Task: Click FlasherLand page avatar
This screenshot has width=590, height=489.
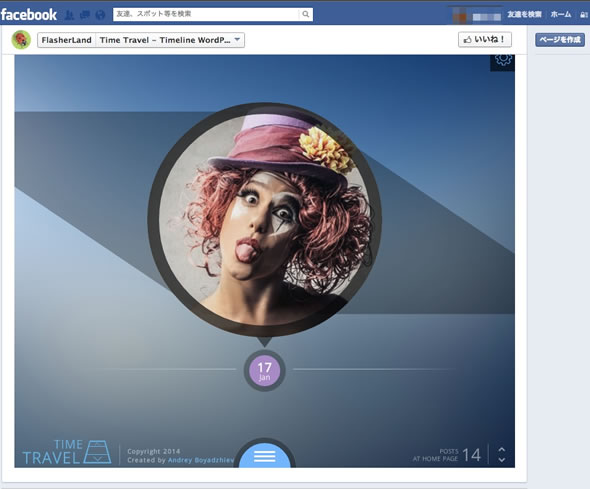Action: click(21, 40)
